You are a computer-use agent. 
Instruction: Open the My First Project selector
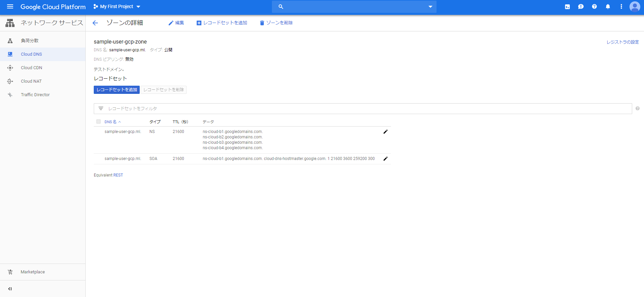(117, 6)
